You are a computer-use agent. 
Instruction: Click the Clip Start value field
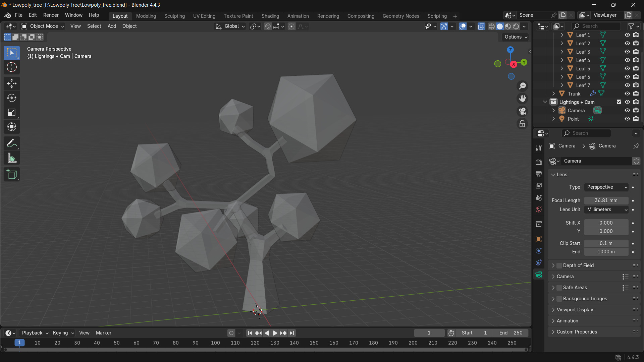click(x=606, y=243)
